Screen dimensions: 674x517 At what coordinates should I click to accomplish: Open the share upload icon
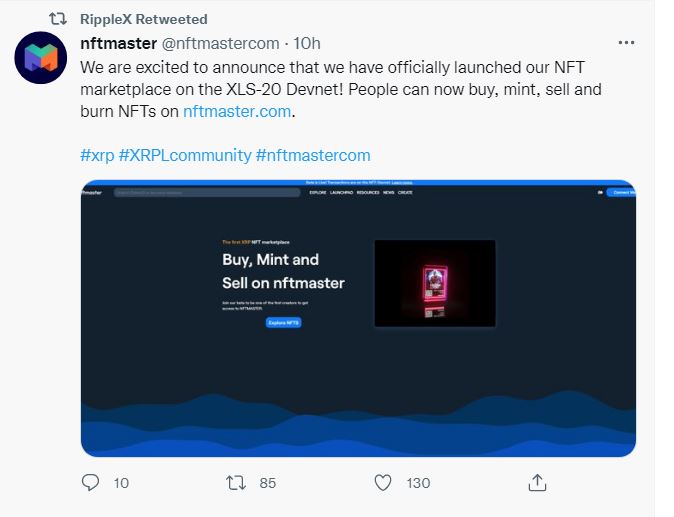[x=537, y=482]
